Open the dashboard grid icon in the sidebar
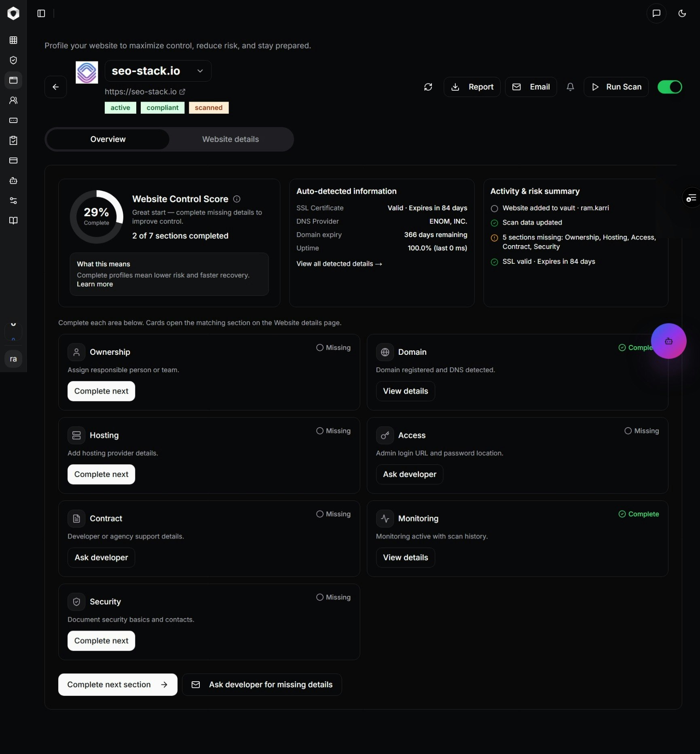The width and height of the screenshot is (700, 754). point(13,40)
